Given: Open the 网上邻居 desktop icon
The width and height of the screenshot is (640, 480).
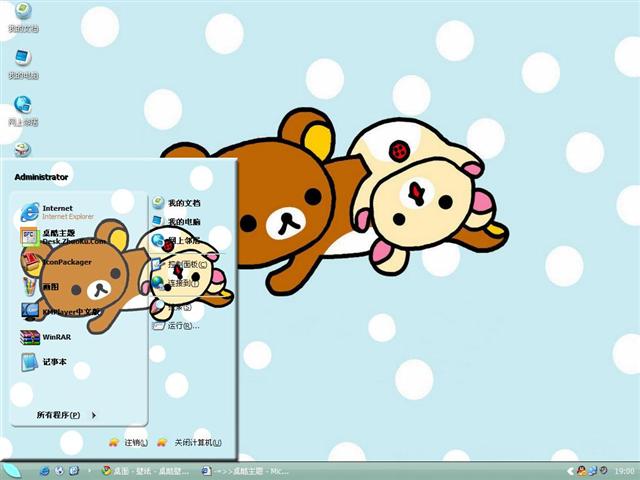Looking at the screenshot, I should [23, 111].
